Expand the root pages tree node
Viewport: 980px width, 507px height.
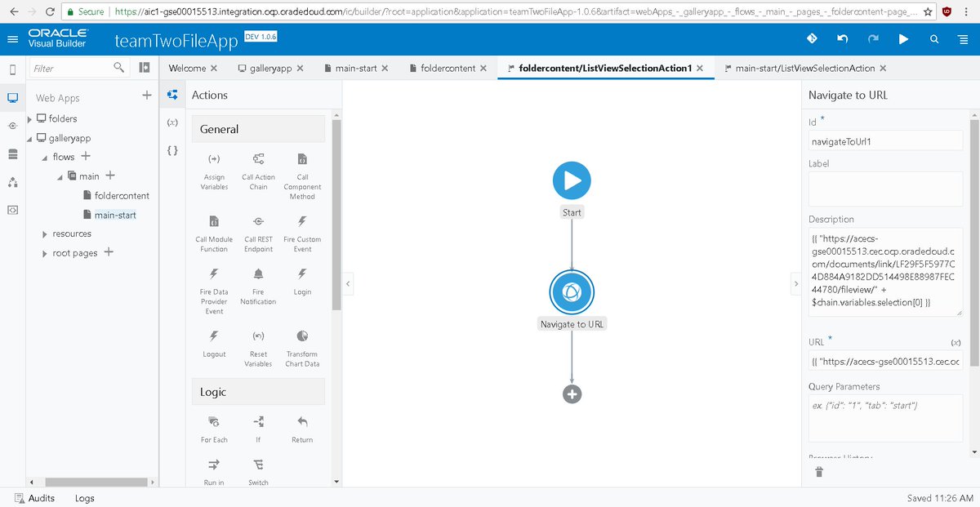pos(45,254)
